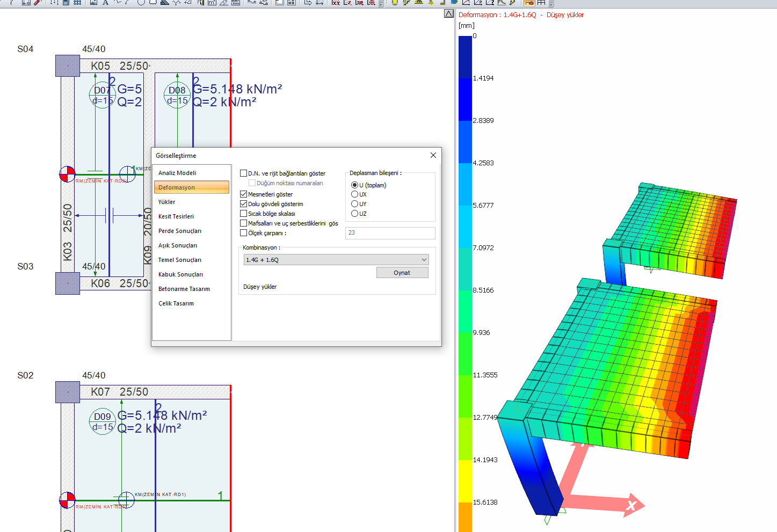The width and height of the screenshot is (777, 532).
Task: Click the Z view toolbar icon
Action: pos(347,2)
